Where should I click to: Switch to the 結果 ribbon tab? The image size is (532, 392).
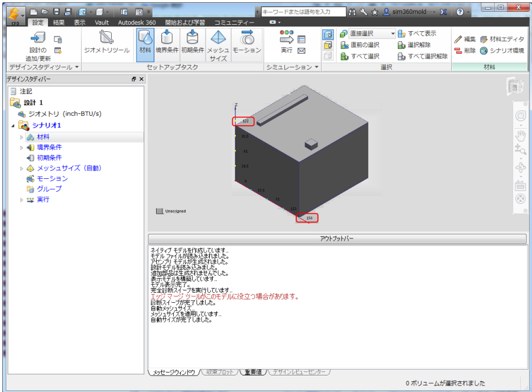coord(59,22)
